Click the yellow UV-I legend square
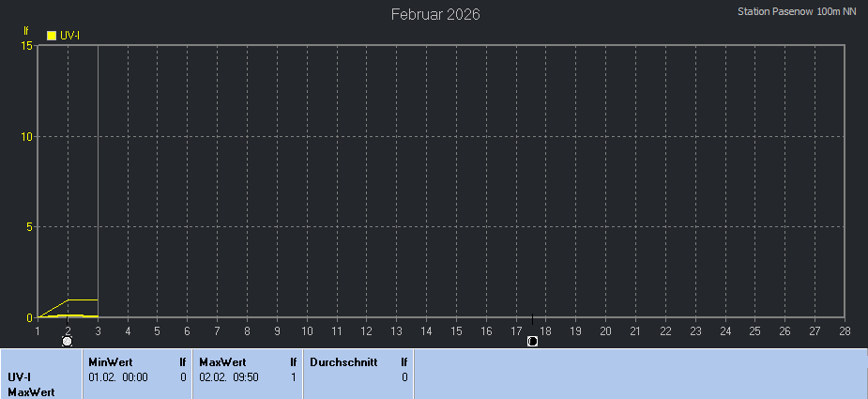868x399 pixels. point(53,36)
